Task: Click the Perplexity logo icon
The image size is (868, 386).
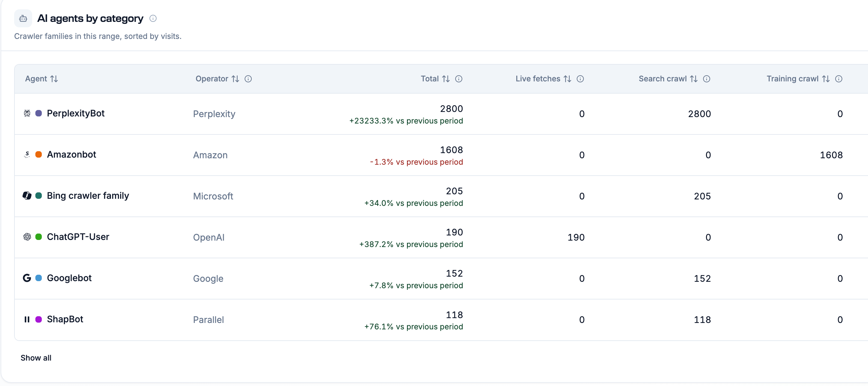Action: coord(27,113)
